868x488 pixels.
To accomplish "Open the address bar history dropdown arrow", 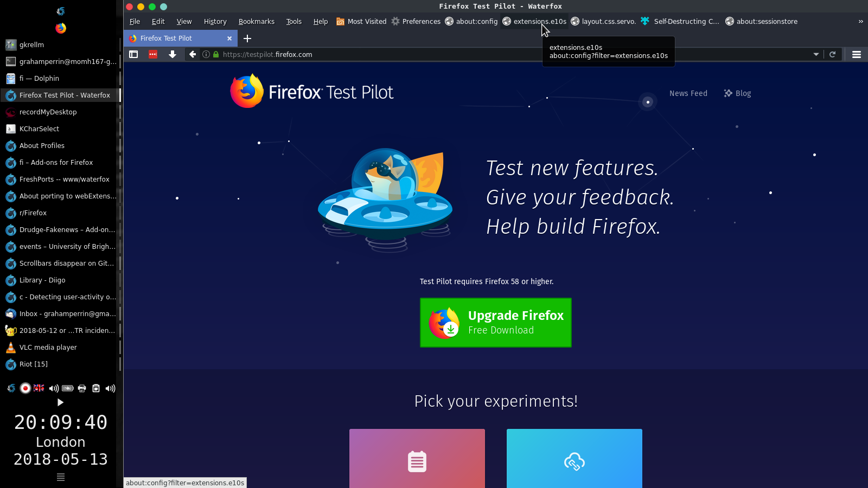I will [x=816, y=54].
